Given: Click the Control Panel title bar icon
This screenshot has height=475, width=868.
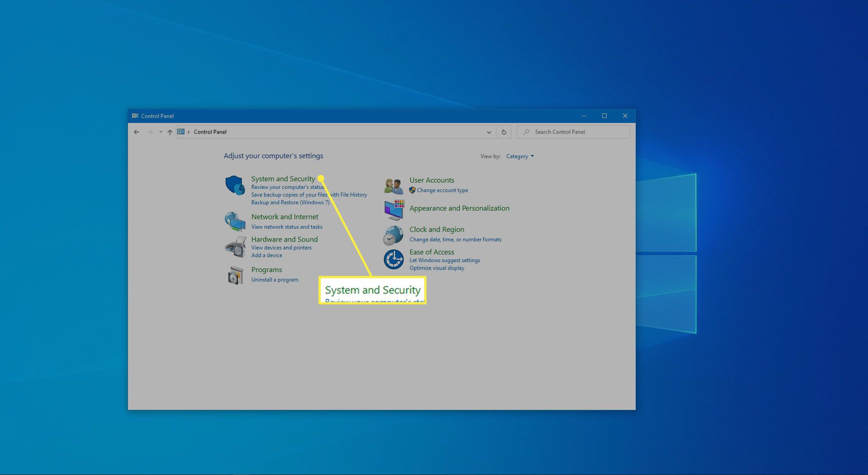Looking at the screenshot, I should [x=135, y=116].
